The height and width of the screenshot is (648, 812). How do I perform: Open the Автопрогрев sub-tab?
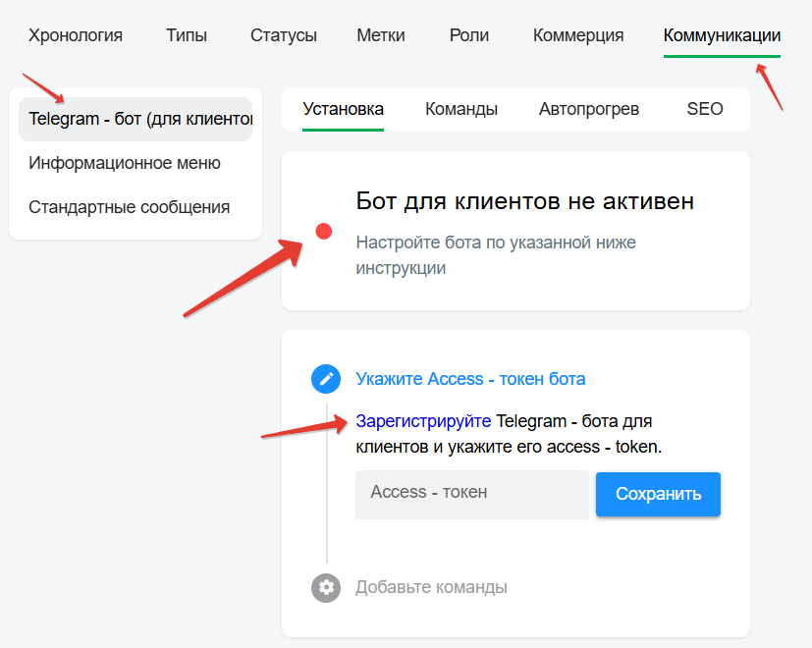[589, 109]
